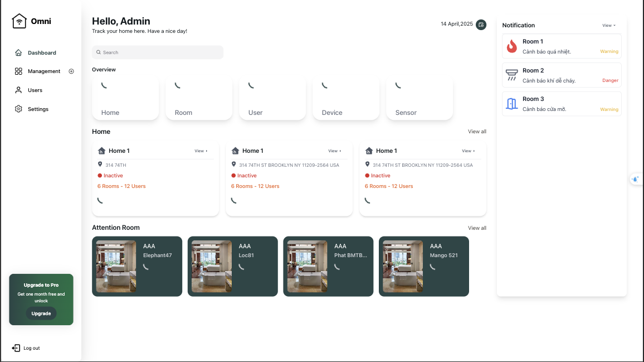Click the Upgrade button
The height and width of the screenshot is (362, 644).
coord(41,313)
